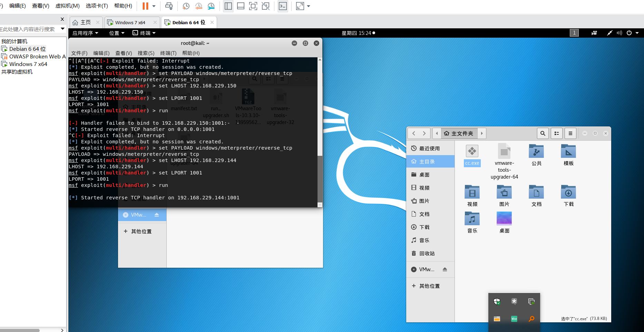
Task: Select 桌面 in file manager sidebar
Action: point(430,175)
